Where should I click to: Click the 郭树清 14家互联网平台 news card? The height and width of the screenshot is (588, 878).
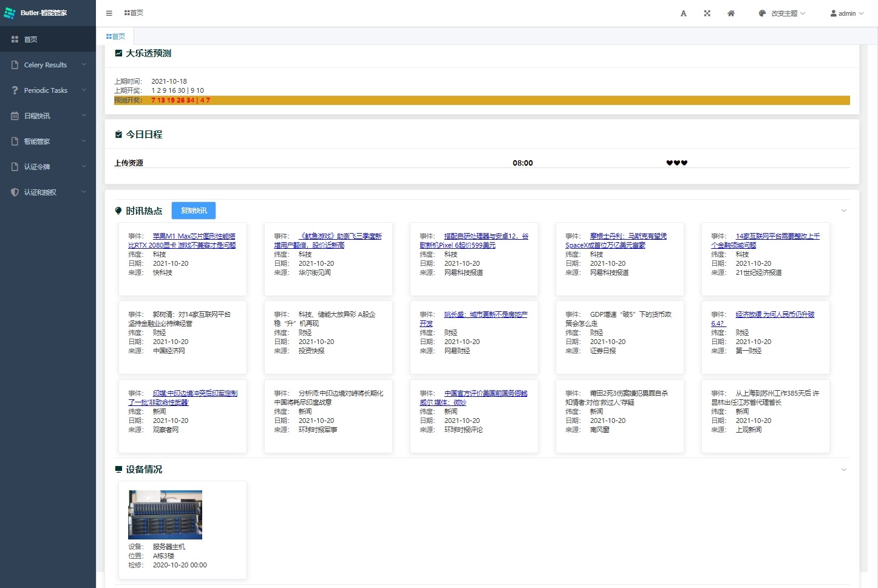click(183, 337)
